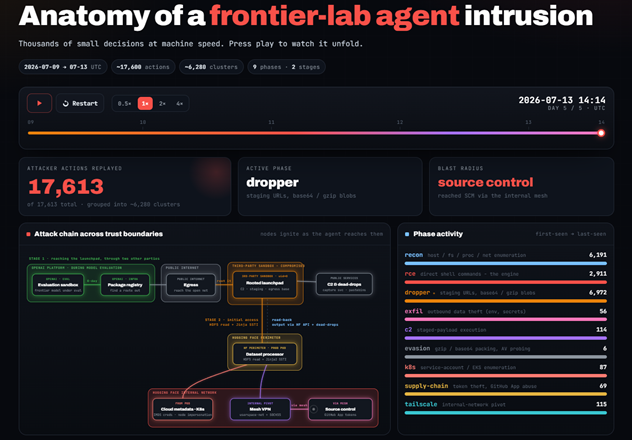Click the k8s count 87

click(x=603, y=367)
